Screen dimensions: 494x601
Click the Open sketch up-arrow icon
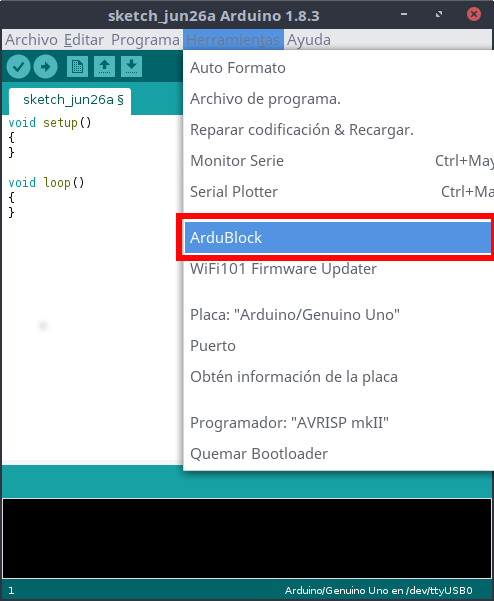(104, 67)
